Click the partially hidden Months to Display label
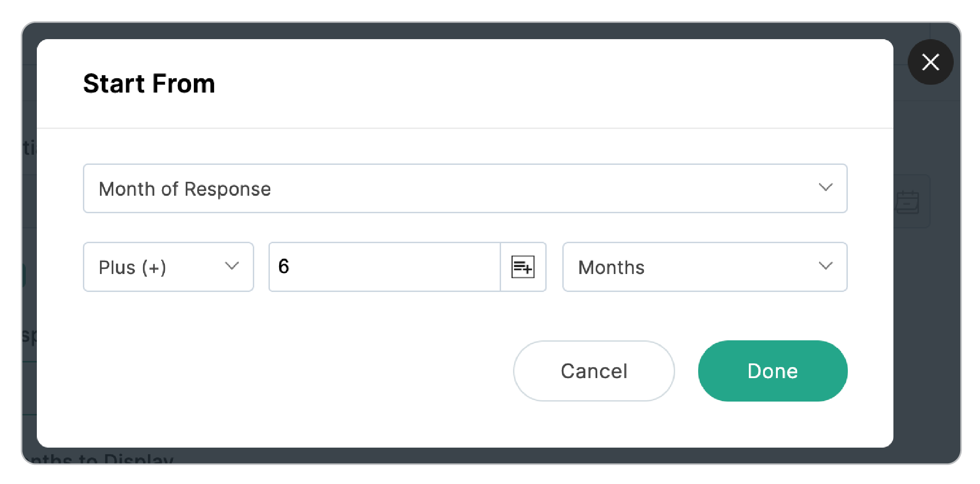Viewport: 980px width, 484px height. pyautogui.click(x=101, y=459)
